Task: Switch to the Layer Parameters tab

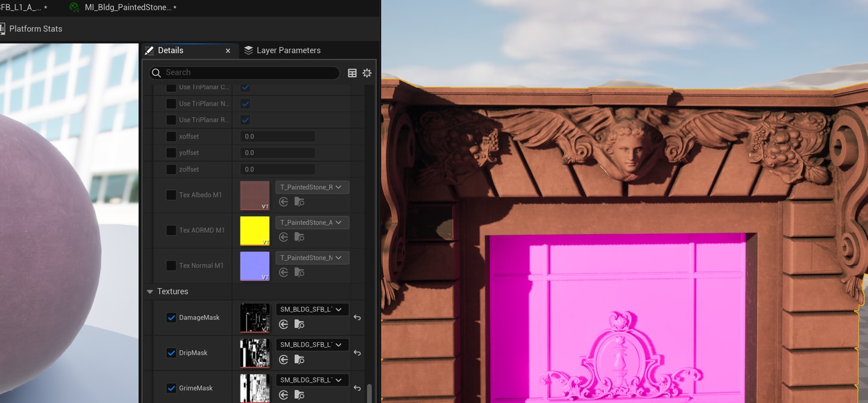Action: (282, 51)
